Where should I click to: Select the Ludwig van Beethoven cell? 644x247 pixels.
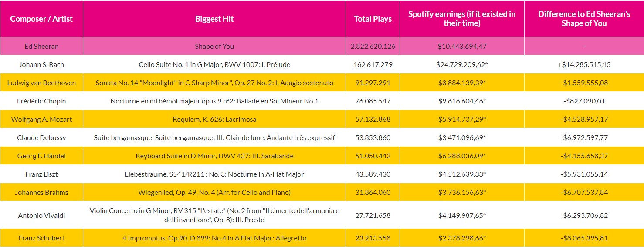tap(41, 83)
